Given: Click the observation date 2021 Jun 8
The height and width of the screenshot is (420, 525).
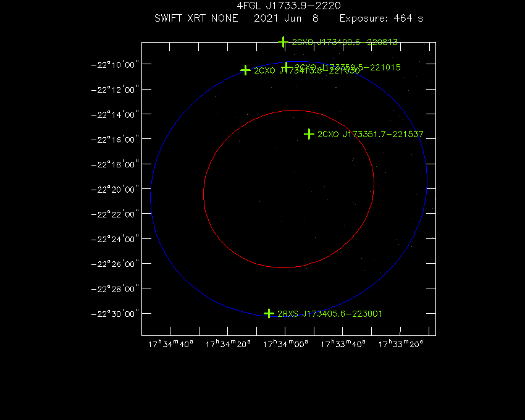Looking at the screenshot, I should (x=286, y=18).
